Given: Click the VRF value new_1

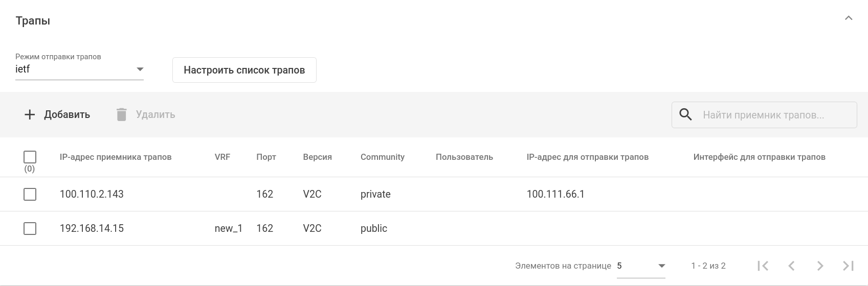Looking at the screenshot, I should [228, 228].
